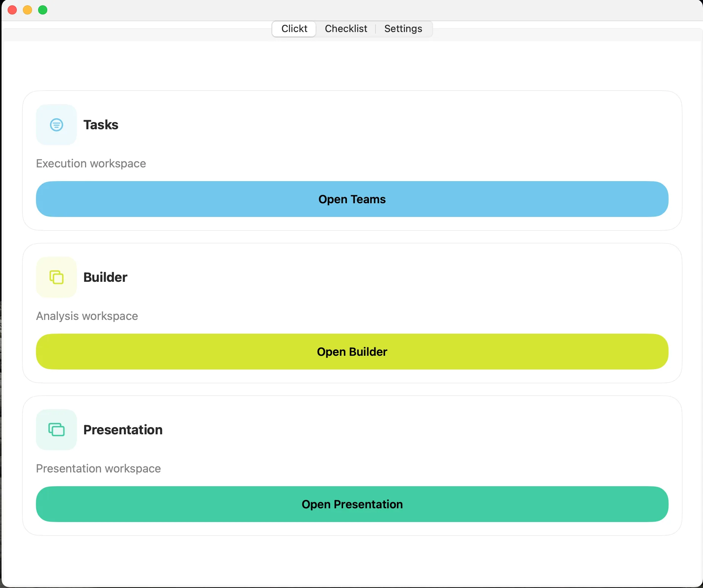This screenshot has height=588, width=703.
Task: Select the green Presentation workspace icon
Action: (56, 430)
